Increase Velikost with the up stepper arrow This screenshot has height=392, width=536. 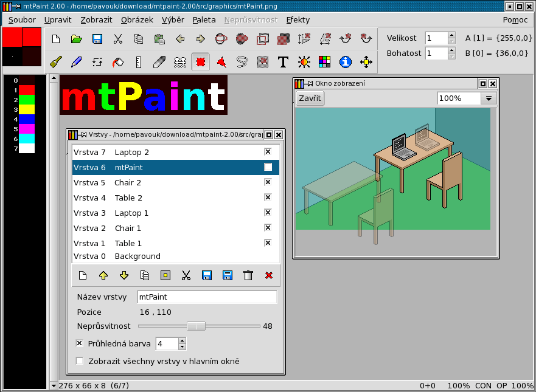pyautogui.click(x=451, y=35)
